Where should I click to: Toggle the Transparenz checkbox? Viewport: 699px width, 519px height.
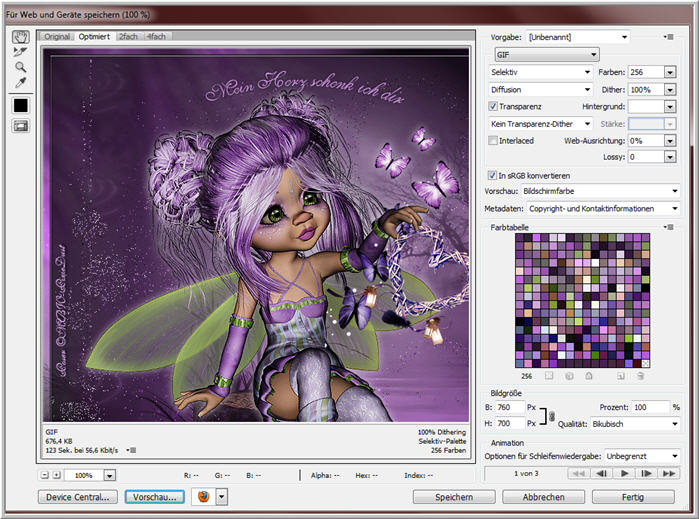[493, 106]
